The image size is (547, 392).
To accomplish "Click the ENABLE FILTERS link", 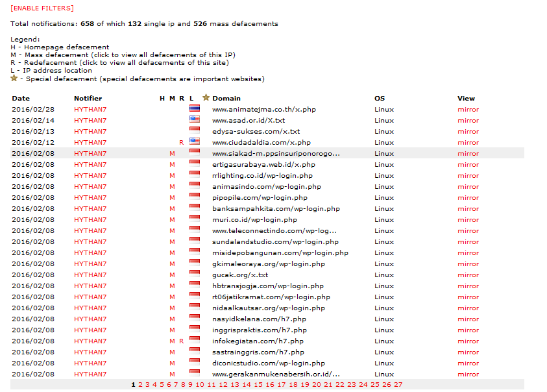I will click(42, 8).
